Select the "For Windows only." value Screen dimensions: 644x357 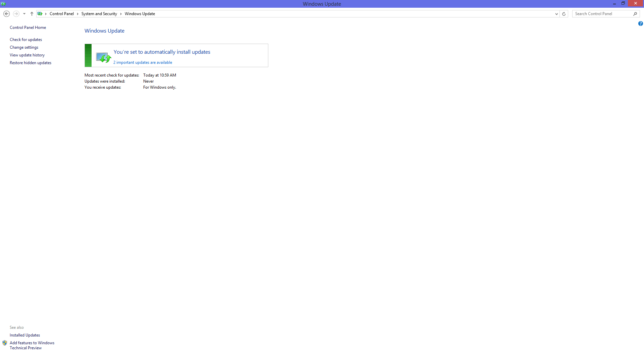click(x=160, y=87)
